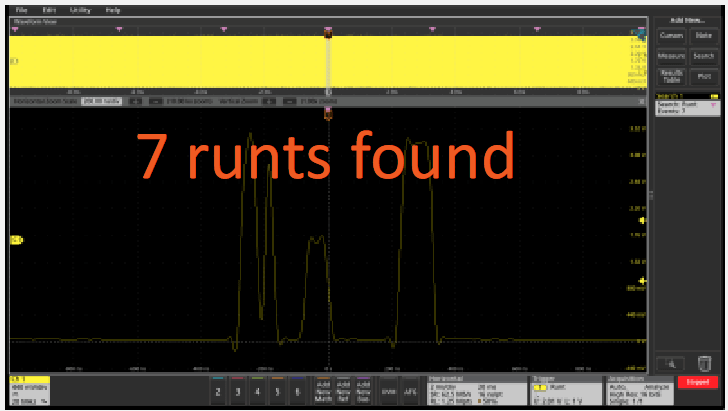This screenshot has width=728, height=411.
Task: Turn on channel 4
Action: point(258,391)
